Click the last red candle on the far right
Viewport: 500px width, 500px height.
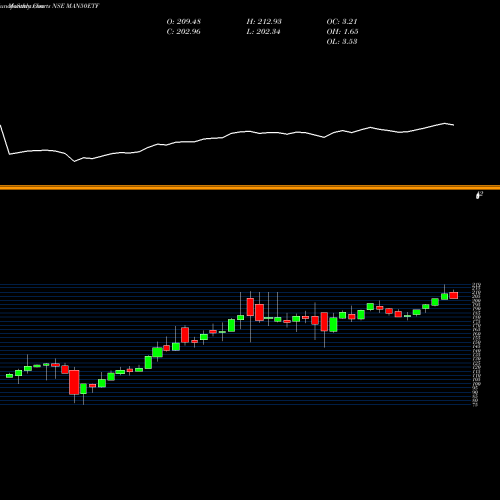point(454,295)
